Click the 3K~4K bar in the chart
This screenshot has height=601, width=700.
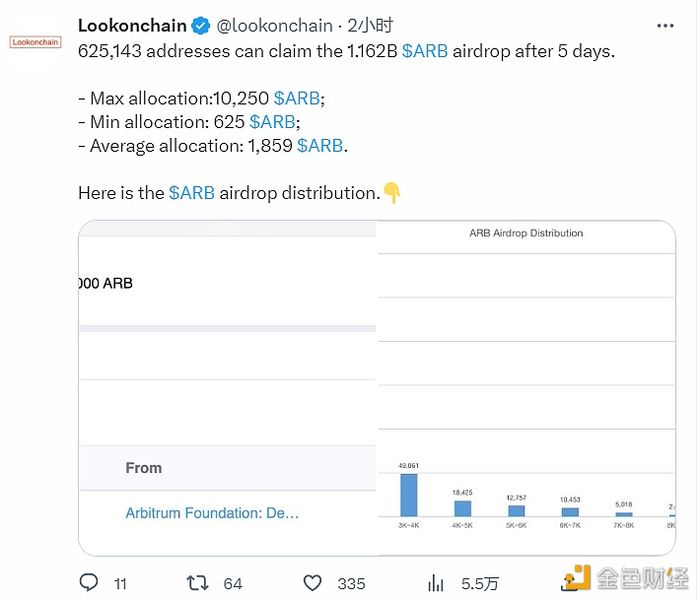pos(408,495)
